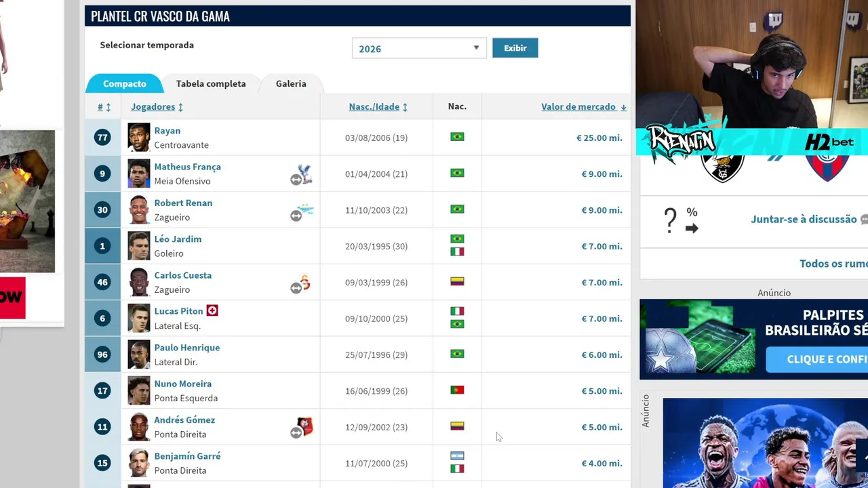Click the question mark percent probability icon
Image resolution: width=868 pixels, height=488 pixels.
(681, 220)
